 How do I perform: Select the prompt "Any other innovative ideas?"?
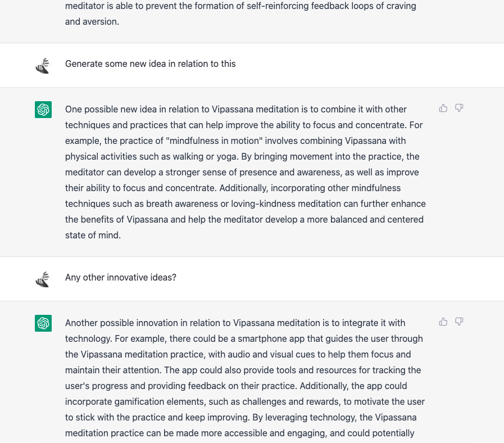coord(121,277)
